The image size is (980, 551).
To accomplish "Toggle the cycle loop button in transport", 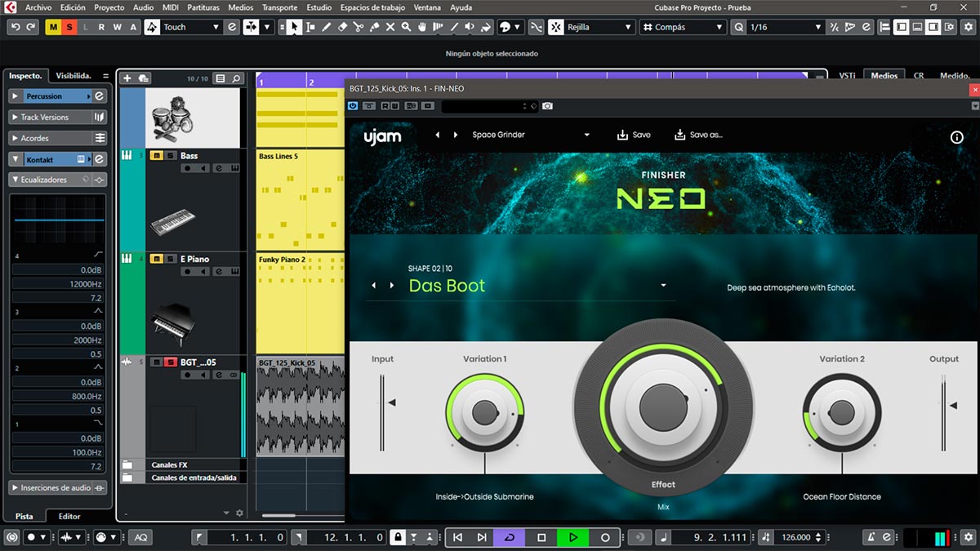I will pyautogui.click(x=510, y=537).
